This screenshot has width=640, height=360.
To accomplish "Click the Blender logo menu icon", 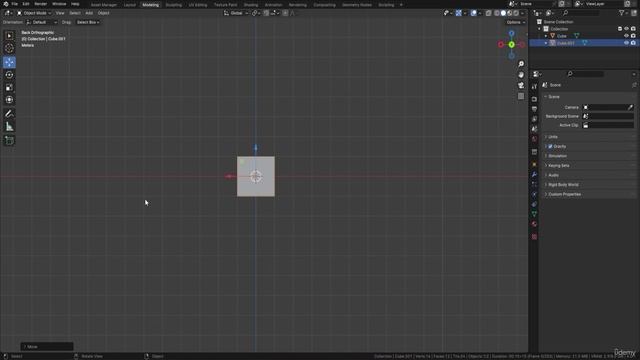I will point(6,4).
